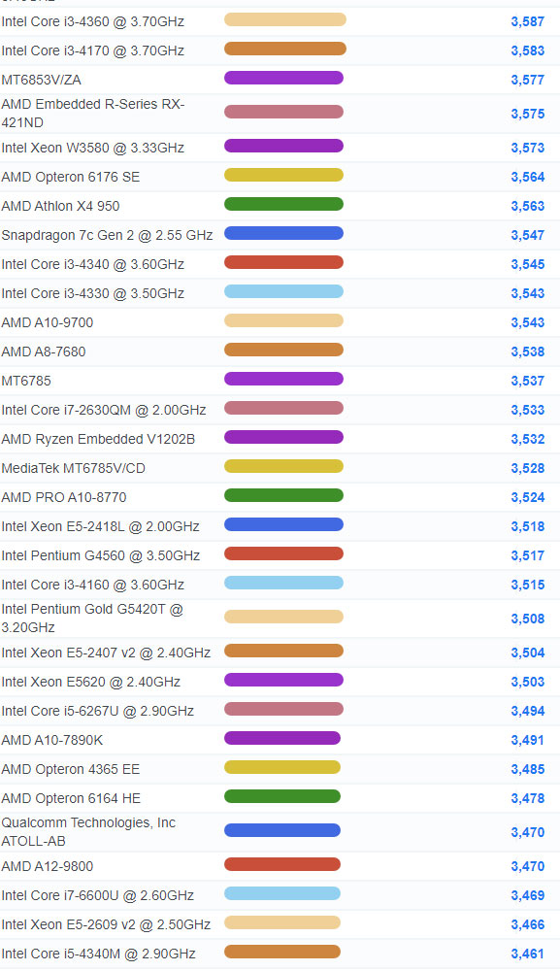Screen dimensions: 560x971
Task: Click Intel Core i3-4340 @ 3.60GHz
Action: tap(93, 264)
